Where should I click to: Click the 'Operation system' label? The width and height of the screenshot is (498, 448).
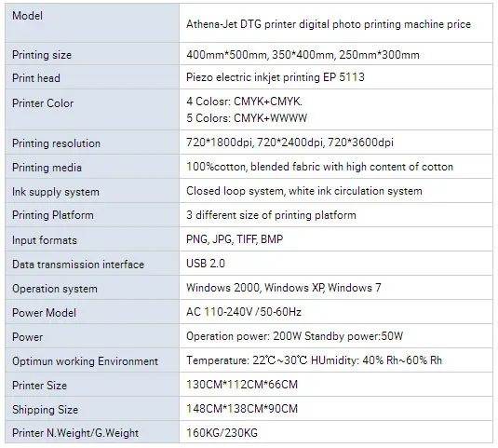(x=55, y=289)
